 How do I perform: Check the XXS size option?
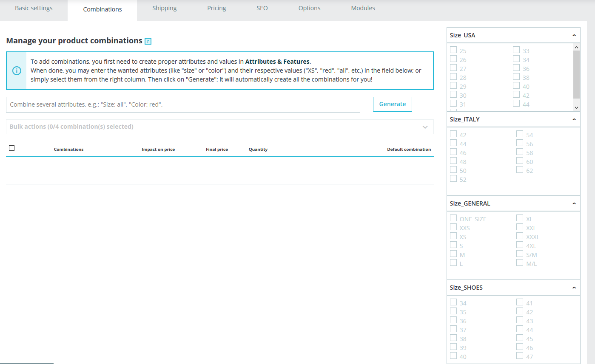coord(453,227)
